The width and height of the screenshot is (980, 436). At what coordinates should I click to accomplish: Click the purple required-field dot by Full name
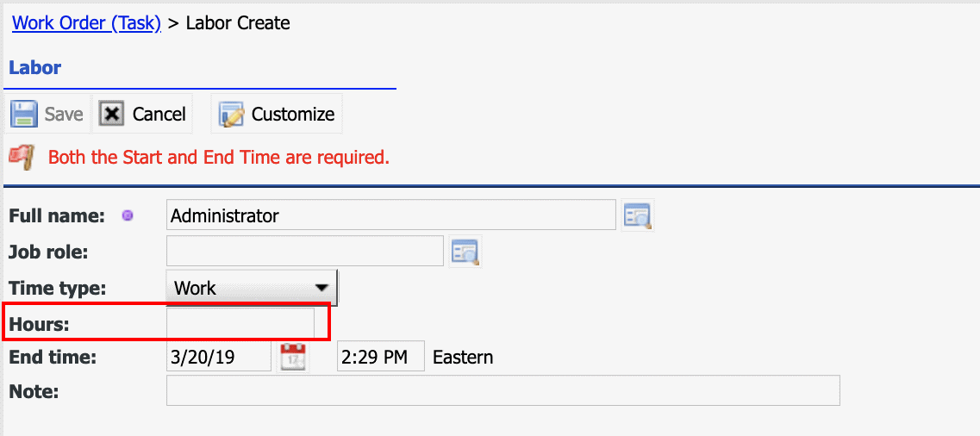pyautogui.click(x=128, y=216)
